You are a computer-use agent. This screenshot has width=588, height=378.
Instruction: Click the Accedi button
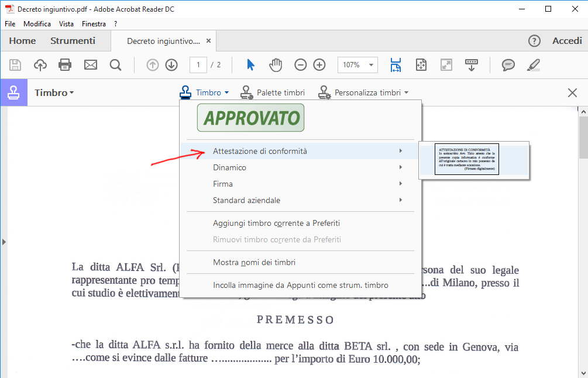click(x=566, y=40)
